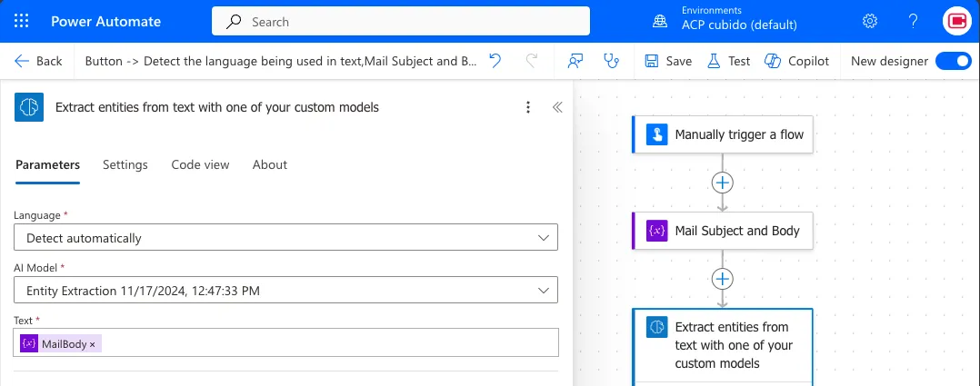Open the AI Model dropdown
The height and width of the screenshot is (386, 980).
click(285, 290)
